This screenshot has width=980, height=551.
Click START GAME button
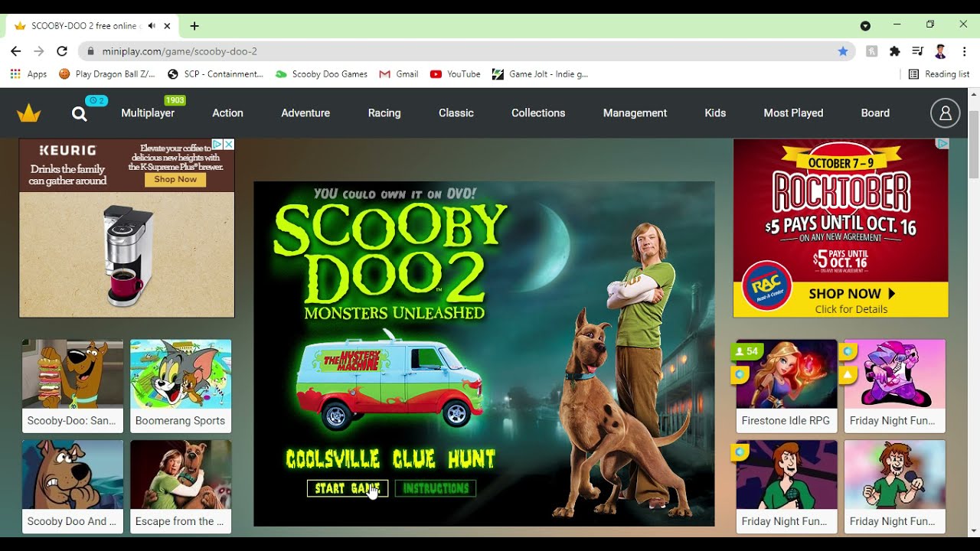(348, 488)
